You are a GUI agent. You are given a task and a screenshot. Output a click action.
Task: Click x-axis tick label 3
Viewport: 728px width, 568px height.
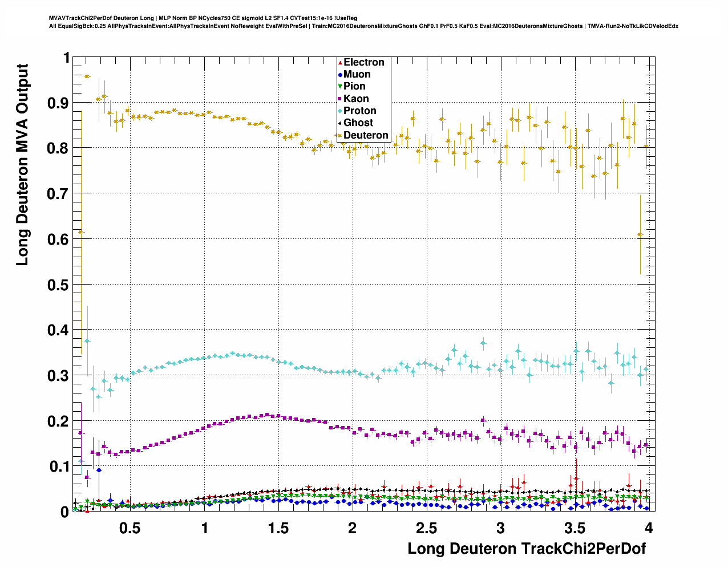pos(500,528)
